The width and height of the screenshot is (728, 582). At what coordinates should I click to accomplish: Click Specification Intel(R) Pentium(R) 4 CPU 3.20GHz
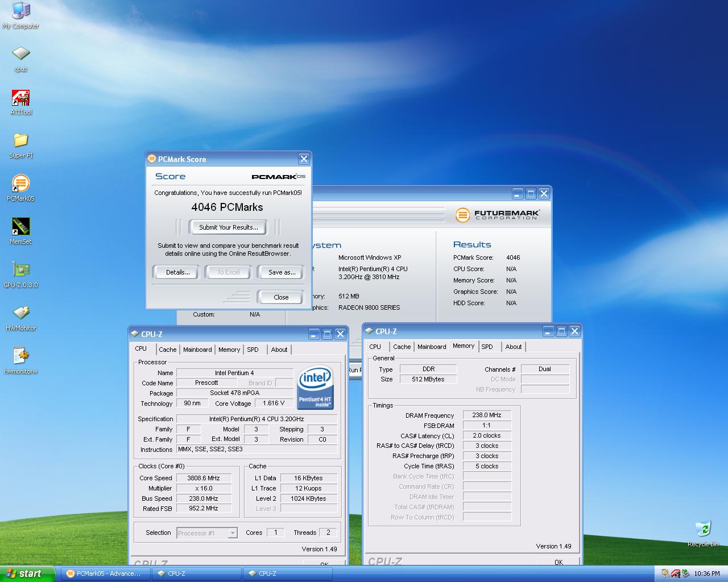[256, 419]
